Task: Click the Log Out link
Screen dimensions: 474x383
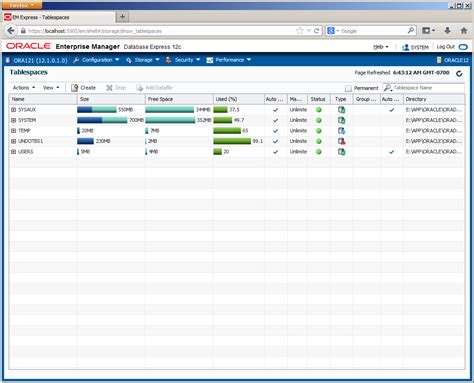Action: (446, 47)
